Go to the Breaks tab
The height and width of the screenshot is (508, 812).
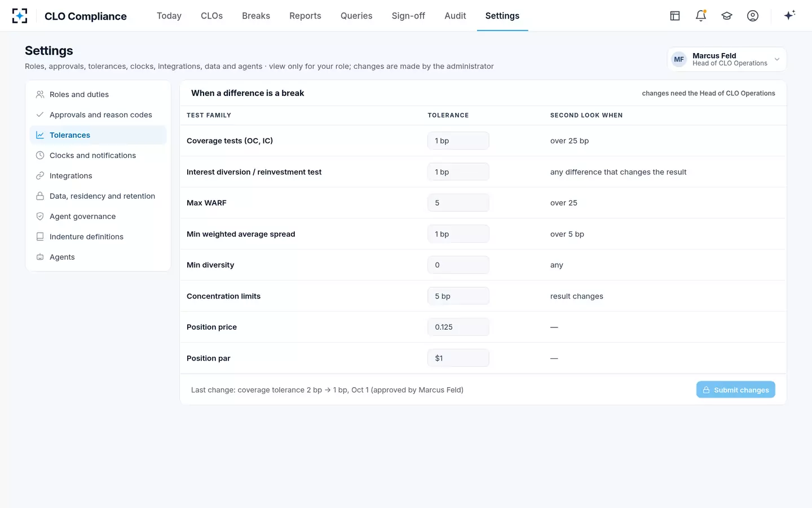(x=256, y=16)
